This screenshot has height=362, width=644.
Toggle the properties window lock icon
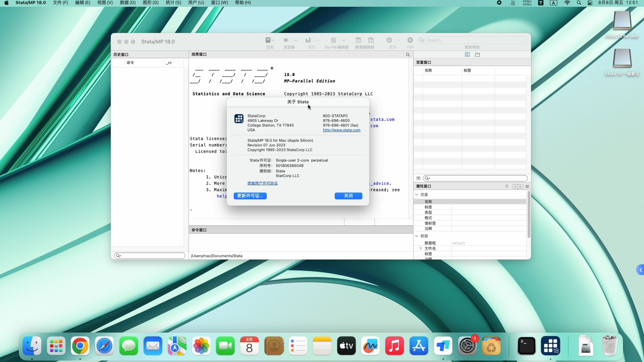pos(507,186)
